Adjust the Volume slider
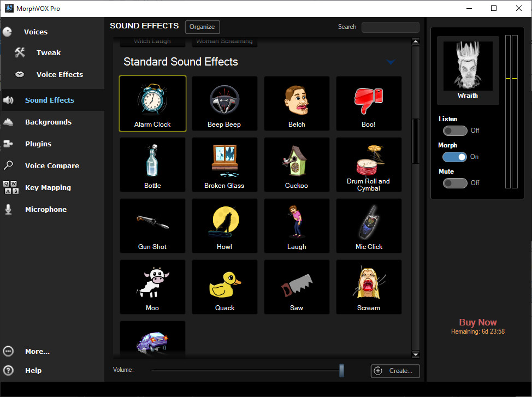Image resolution: width=532 pixels, height=397 pixels. (x=342, y=370)
